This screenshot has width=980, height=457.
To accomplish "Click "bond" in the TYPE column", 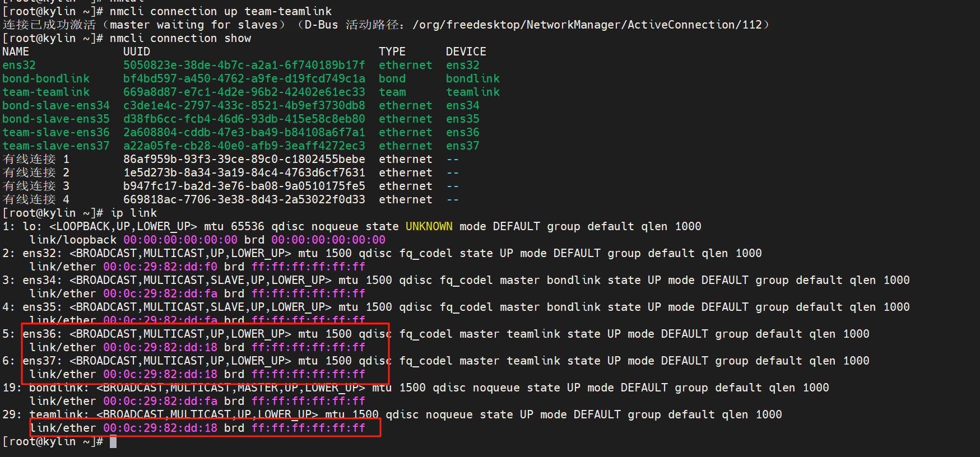I will pos(392,78).
